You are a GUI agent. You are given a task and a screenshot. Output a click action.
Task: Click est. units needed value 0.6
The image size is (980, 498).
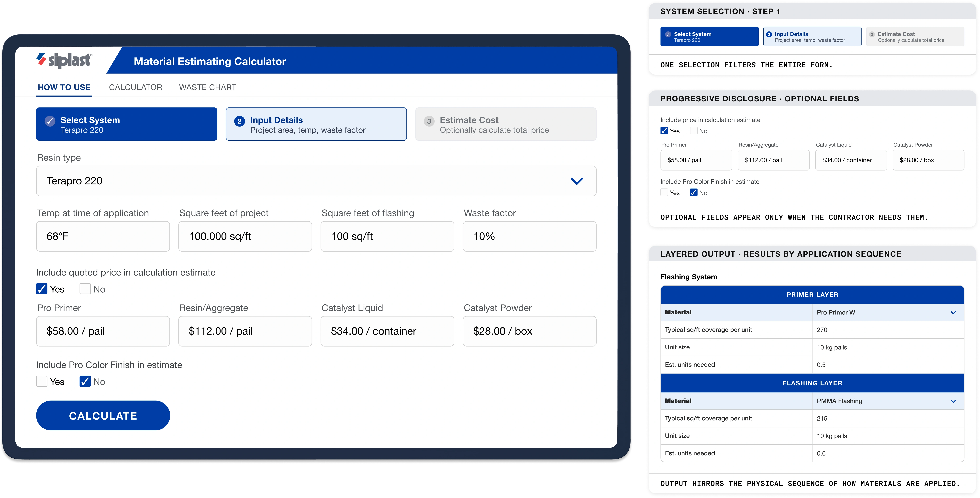(821, 454)
